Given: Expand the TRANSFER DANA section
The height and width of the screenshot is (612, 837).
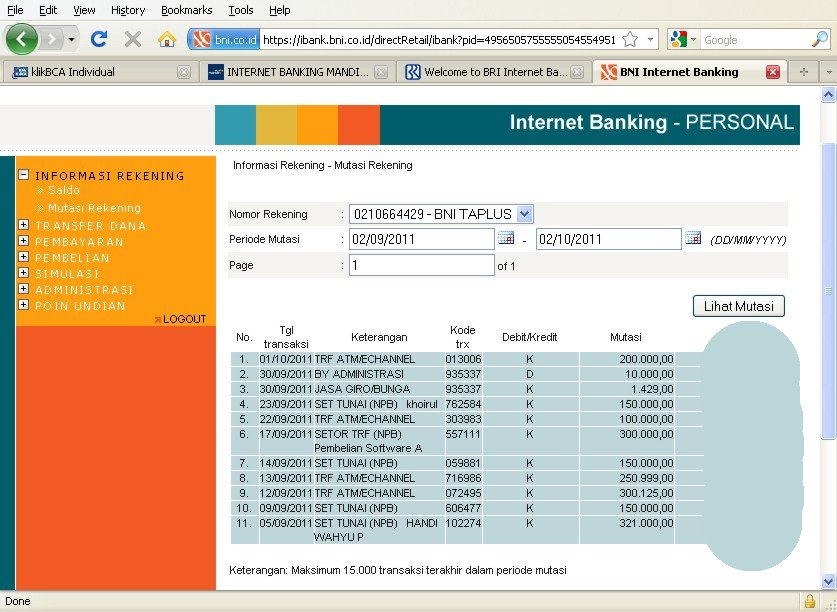Looking at the screenshot, I should (23, 225).
